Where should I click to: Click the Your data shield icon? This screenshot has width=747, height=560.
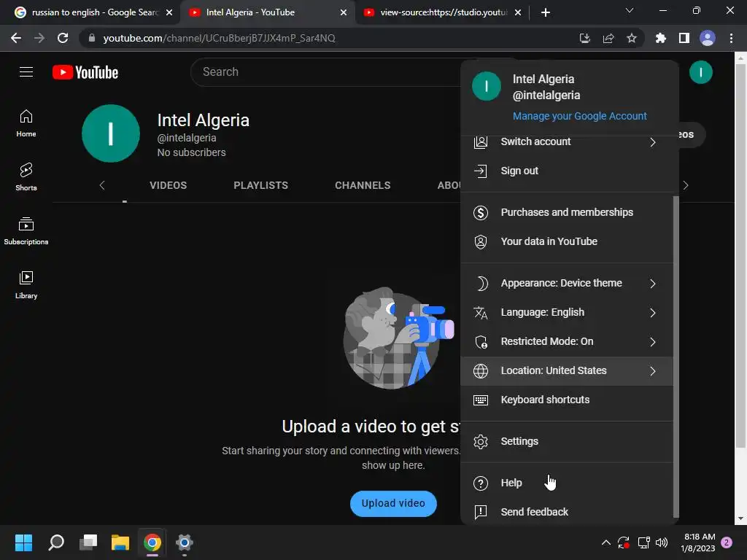[x=481, y=241]
